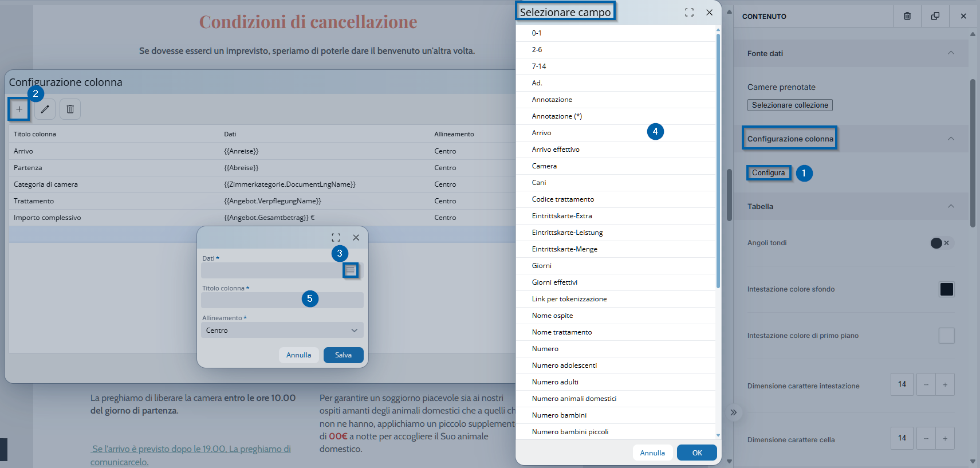The height and width of the screenshot is (468, 980).
Task: Select Nome ospite in the field list
Action: pyautogui.click(x=552, y=316)
